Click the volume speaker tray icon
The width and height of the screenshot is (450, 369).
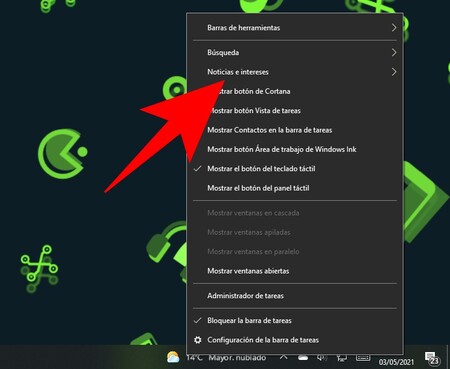coord(322,358)
